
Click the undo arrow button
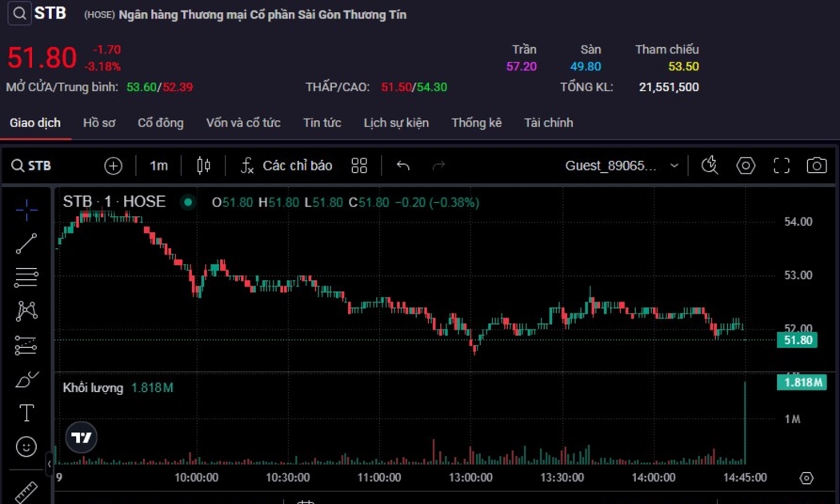click(x=403, y=166)
